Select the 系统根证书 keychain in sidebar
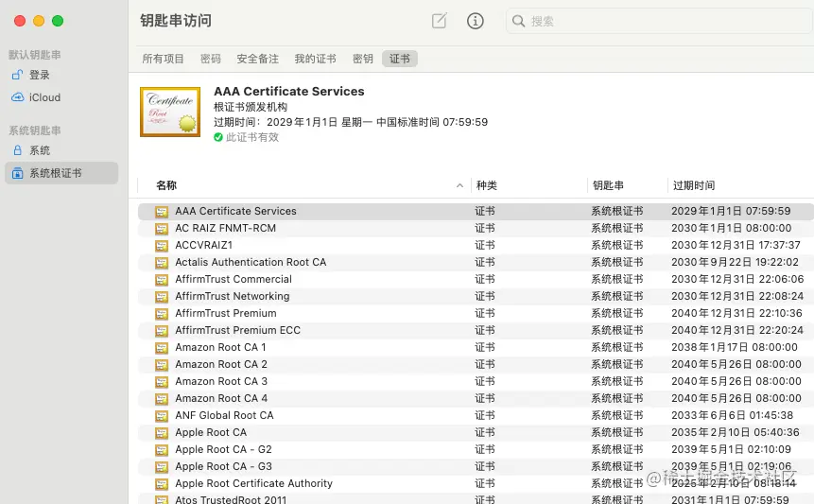814x504 pixels. pyautogui.click(x=61, y=173)
